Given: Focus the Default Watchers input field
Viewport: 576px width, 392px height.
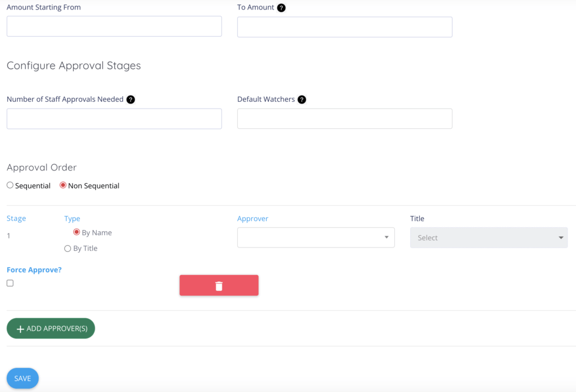Looking at the screenshot, I should [344, 119].
